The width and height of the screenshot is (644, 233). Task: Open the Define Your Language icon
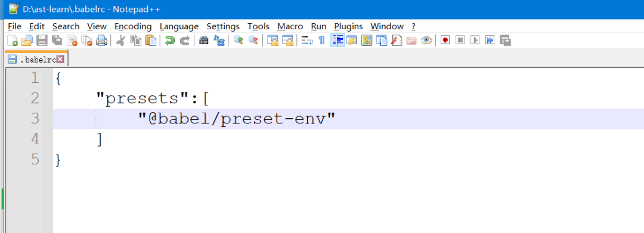point(351,40)
